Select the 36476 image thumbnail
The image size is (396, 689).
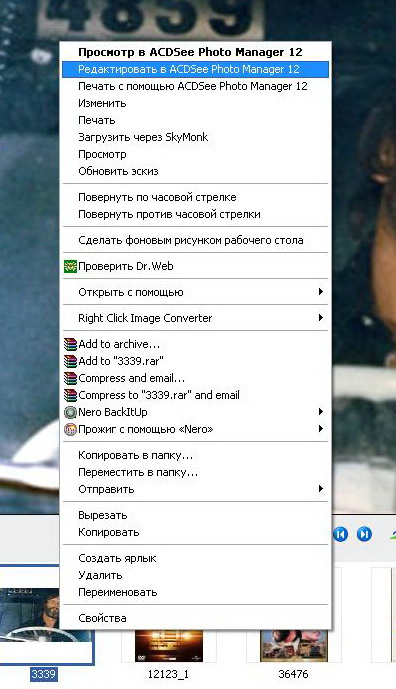(x=294, y=645)
